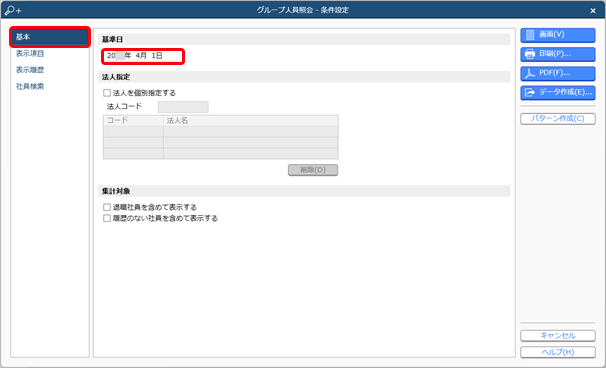Click first empty row of 法人 table
606x368 pixels.
click(221, 131)
